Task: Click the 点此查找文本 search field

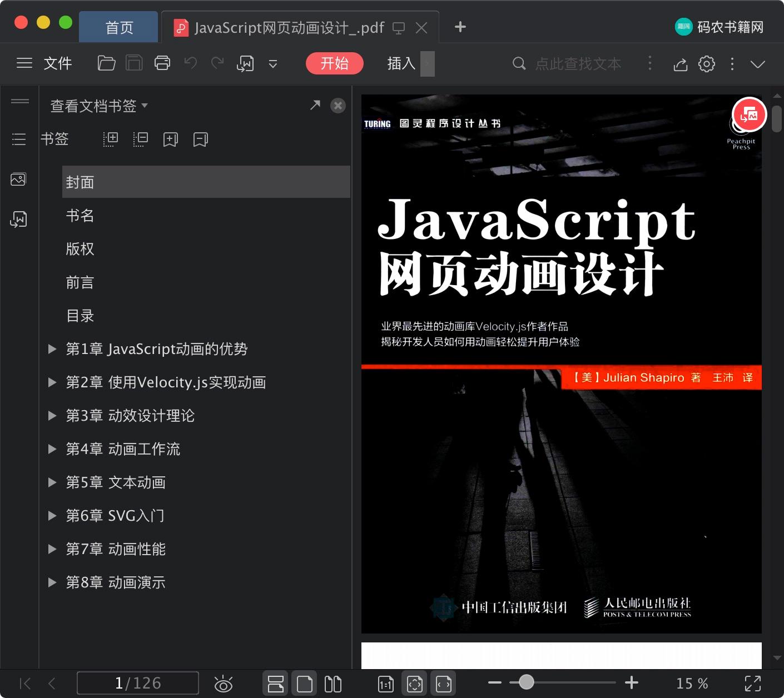Action: pyautogui.click(x=578, y=63)
